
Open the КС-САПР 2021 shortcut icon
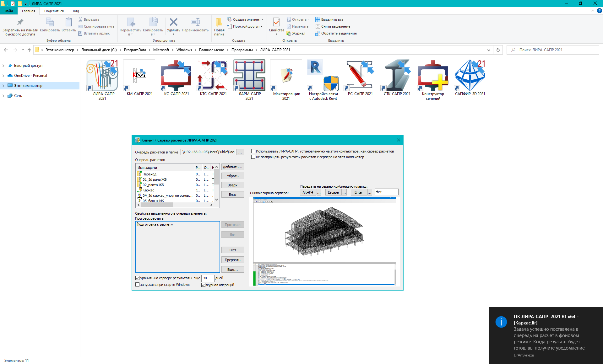[x=176, y=76]
